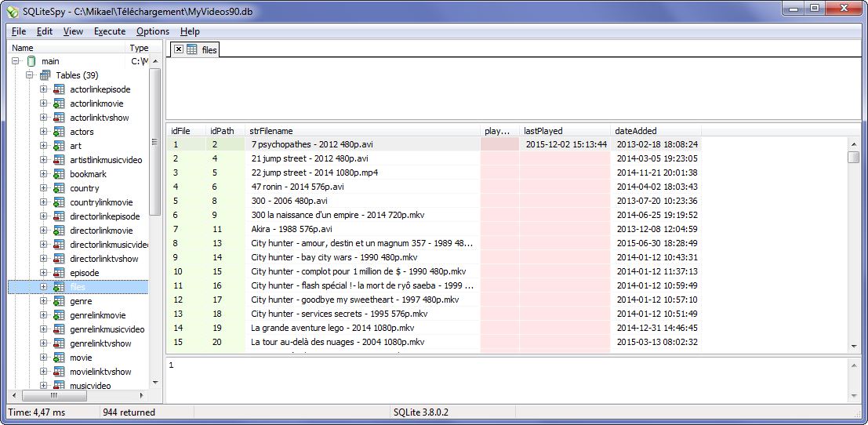The image size is (868, 425).
Task: Expand the movielinktvshow table node
Action: (x=43, y=372)
